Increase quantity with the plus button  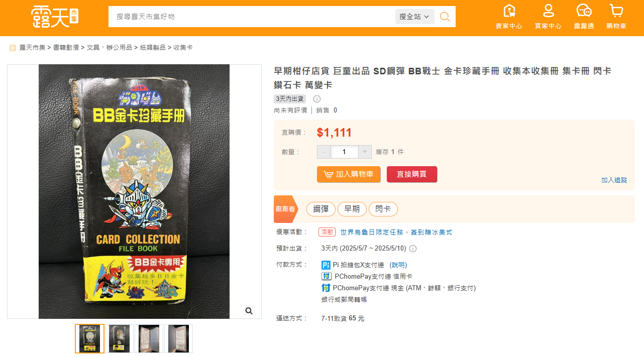365,152
